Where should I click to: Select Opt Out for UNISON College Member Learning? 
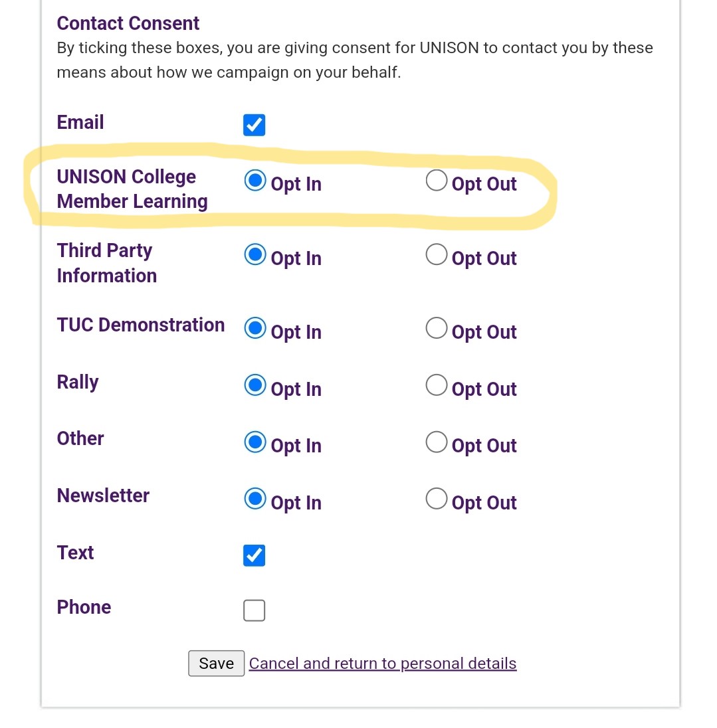[436, 181]
